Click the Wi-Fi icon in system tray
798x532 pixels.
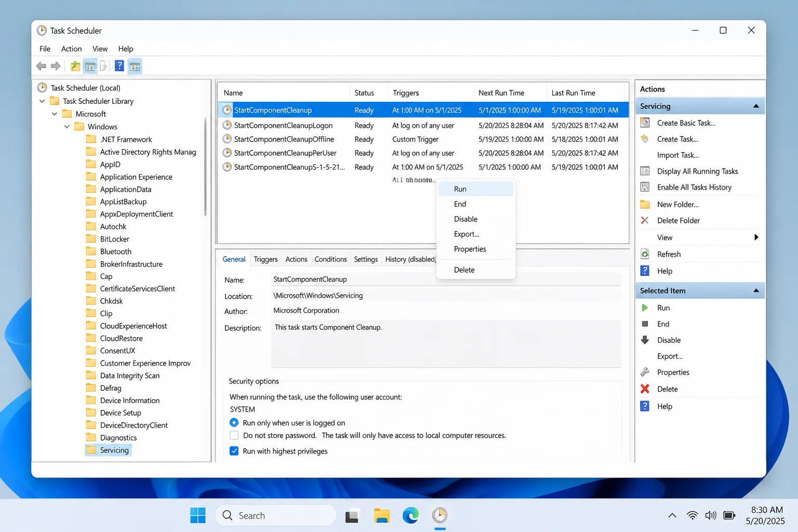[692, 515]
